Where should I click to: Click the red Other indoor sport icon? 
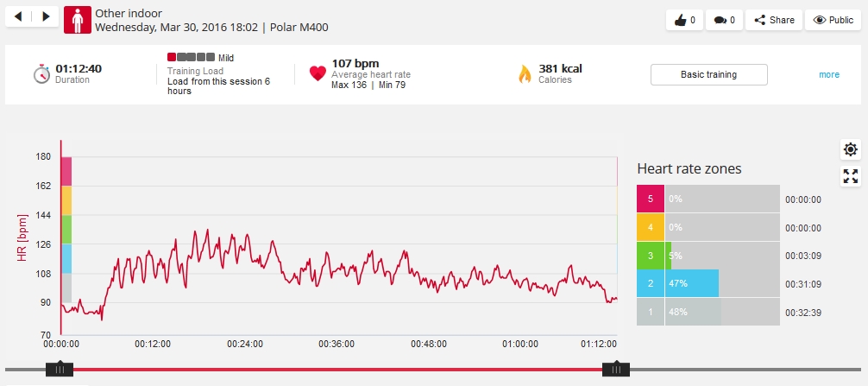click(77, 20)
